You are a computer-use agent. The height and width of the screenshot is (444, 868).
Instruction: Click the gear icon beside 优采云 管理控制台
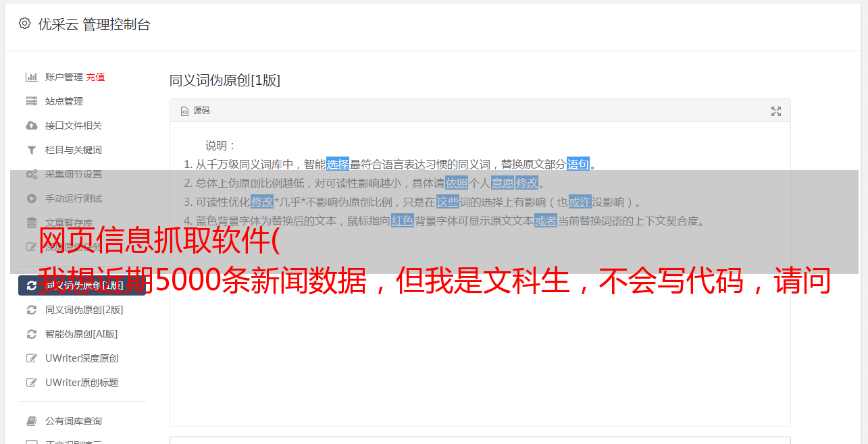pos(25,24)
